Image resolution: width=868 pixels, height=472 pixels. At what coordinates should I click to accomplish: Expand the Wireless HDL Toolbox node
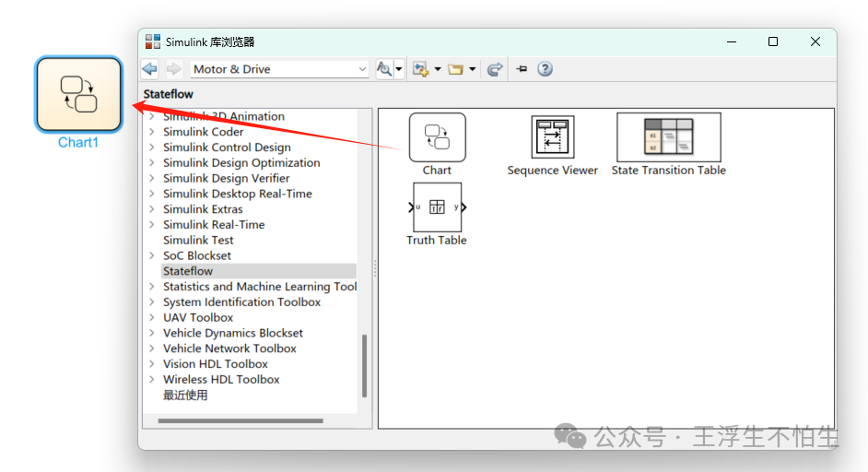coord(152,380)
